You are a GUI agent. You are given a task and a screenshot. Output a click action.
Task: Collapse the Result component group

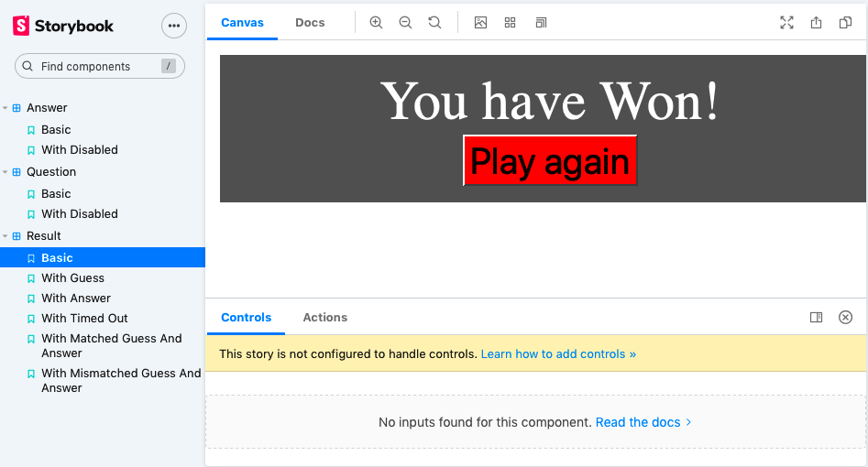coord(6,236)
